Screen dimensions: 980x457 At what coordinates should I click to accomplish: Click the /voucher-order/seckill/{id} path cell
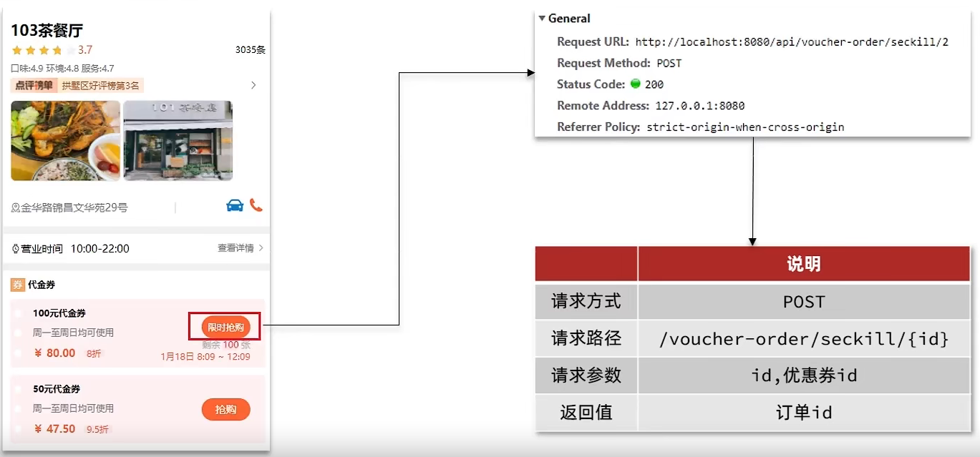(x=804, y=339)
